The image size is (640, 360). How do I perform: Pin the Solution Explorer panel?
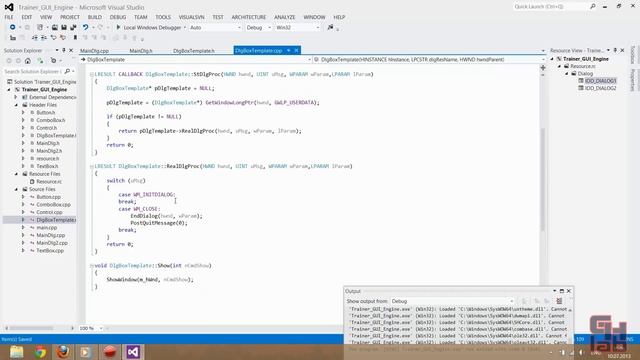click(64, 50)
